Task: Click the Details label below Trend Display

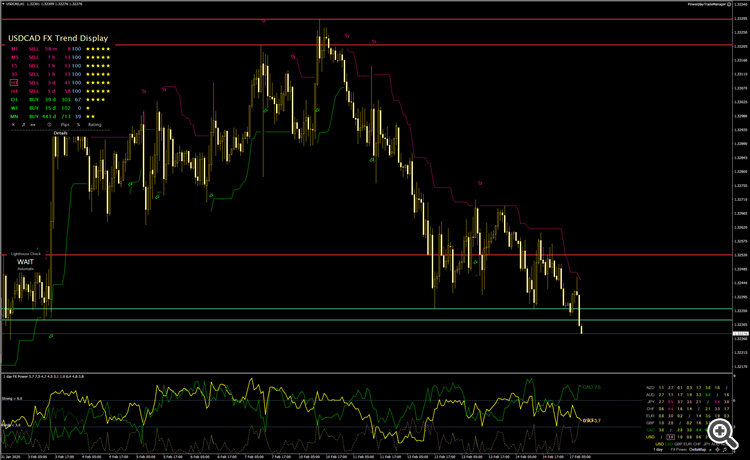Action: tap(60, 133)
